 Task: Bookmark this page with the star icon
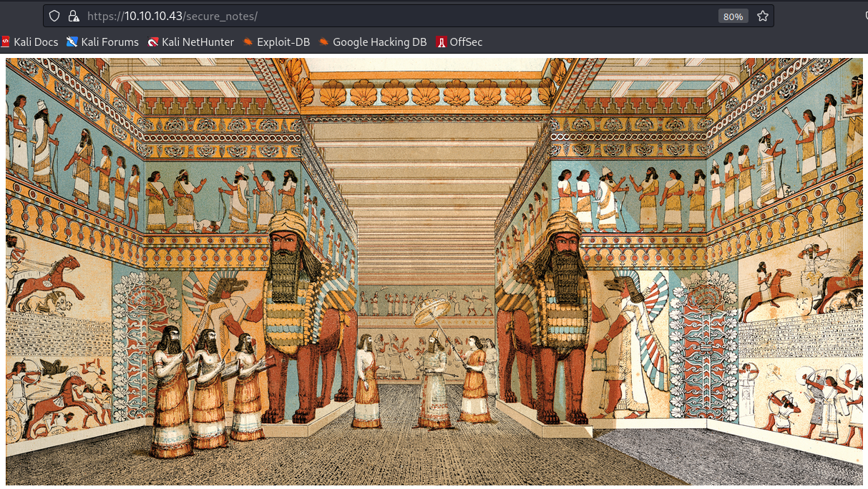coord(762,16)
